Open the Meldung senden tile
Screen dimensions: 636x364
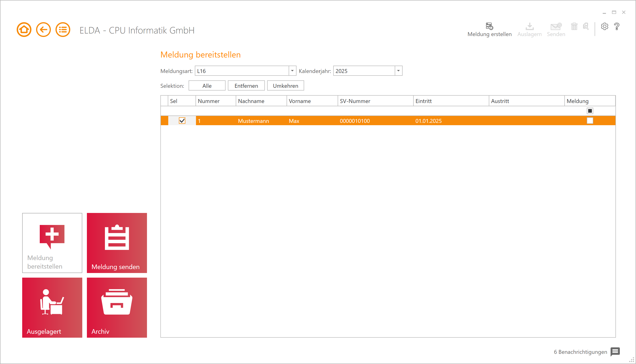point(117,243)
